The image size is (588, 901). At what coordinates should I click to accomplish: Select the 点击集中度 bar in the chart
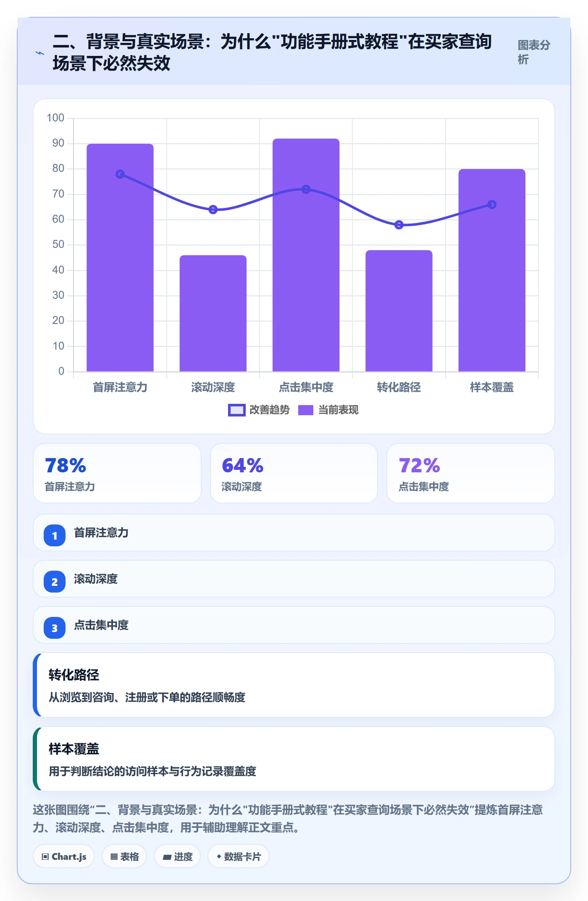click(306, 255)
